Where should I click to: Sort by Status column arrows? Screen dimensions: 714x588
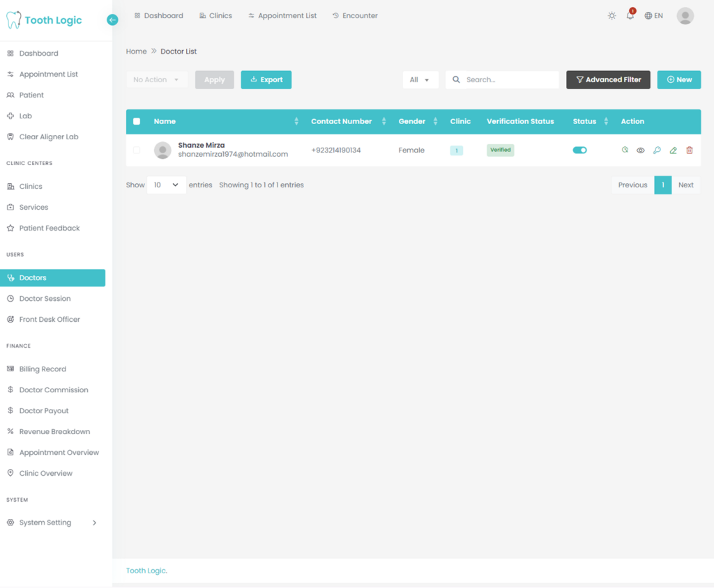[x=606, y=121]
